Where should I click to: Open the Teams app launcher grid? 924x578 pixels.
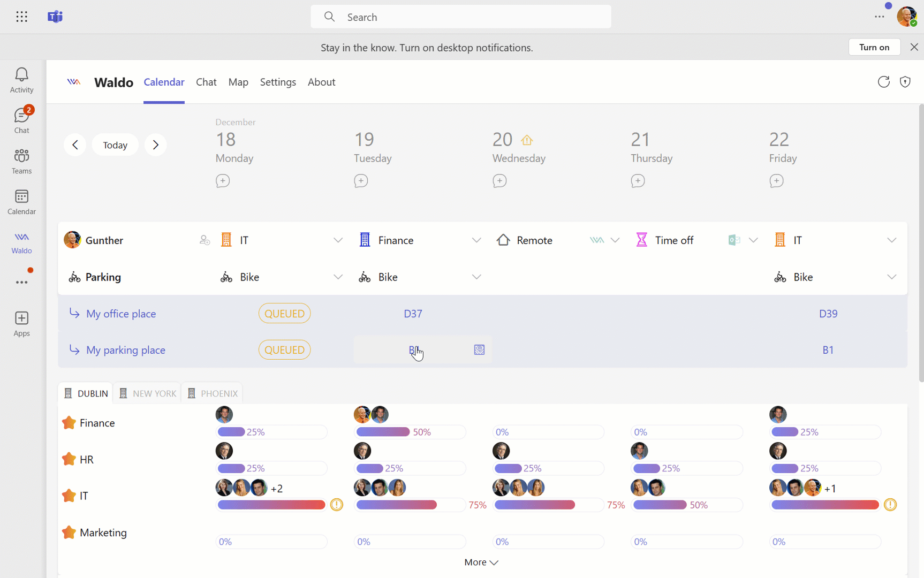[21, 17]
